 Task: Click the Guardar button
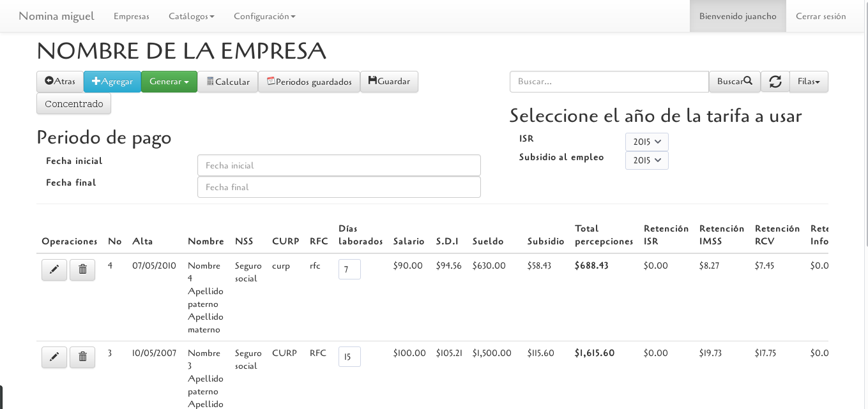[389, 82]
